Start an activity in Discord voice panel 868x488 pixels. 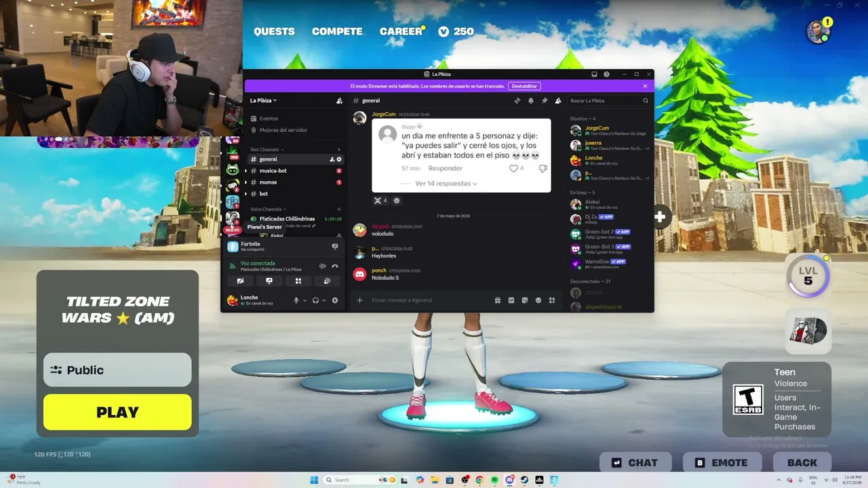pyautogui.click(x=298, y=281)
